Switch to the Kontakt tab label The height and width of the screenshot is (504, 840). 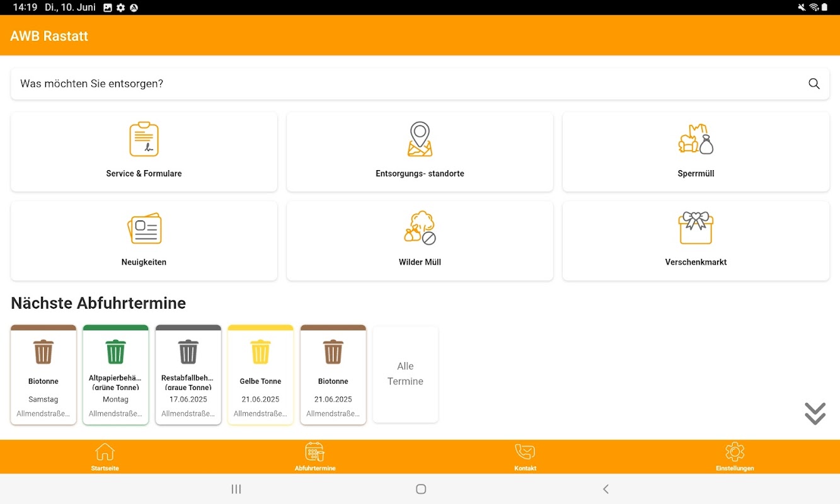pyautogui.click(x=525, y=468)
